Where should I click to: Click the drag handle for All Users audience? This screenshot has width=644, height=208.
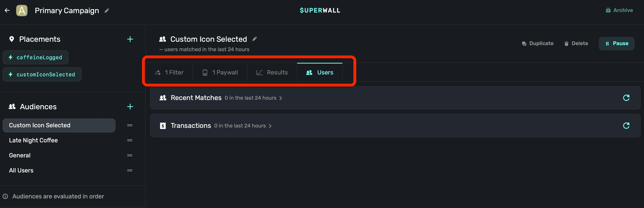click(130, 171)
